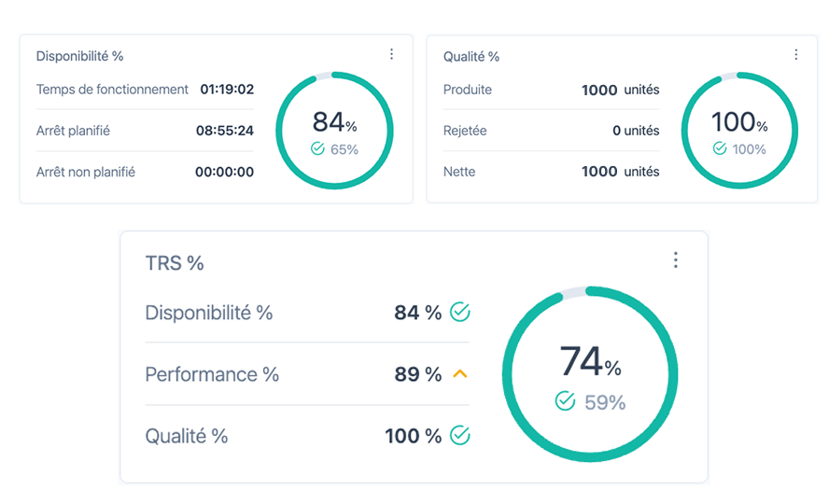
Task: Select the 89 % performance value
Action: pyautogui.click(x=417, y=374)
